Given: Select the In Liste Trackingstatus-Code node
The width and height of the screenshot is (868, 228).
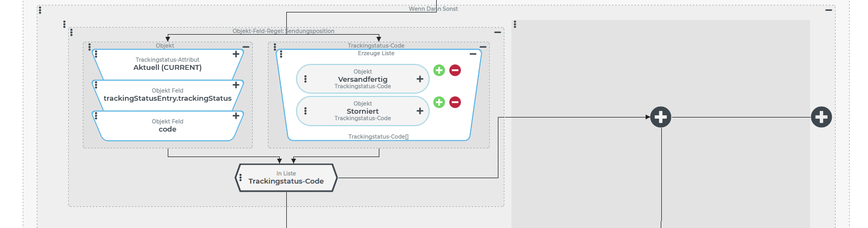Looking at the screenshot, I should (x=286, y=178).
